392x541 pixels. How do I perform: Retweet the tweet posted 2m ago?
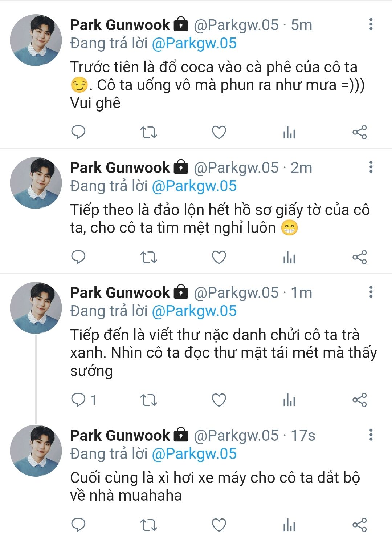click(148, 257)
